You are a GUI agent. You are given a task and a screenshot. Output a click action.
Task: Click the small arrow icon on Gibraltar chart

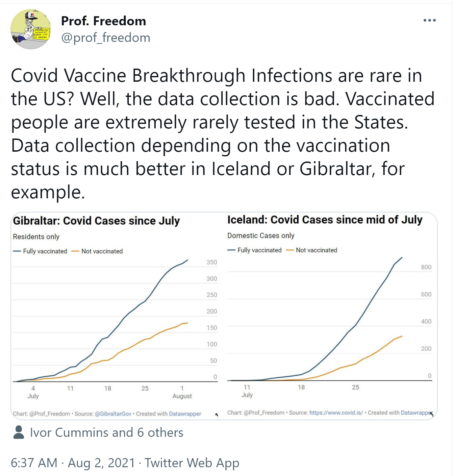click(217, 415)
